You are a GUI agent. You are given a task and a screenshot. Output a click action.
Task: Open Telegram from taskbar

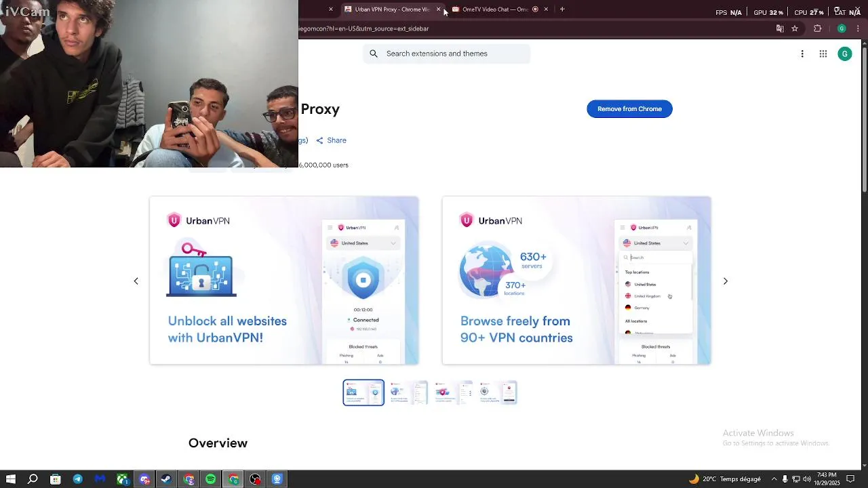78,479
